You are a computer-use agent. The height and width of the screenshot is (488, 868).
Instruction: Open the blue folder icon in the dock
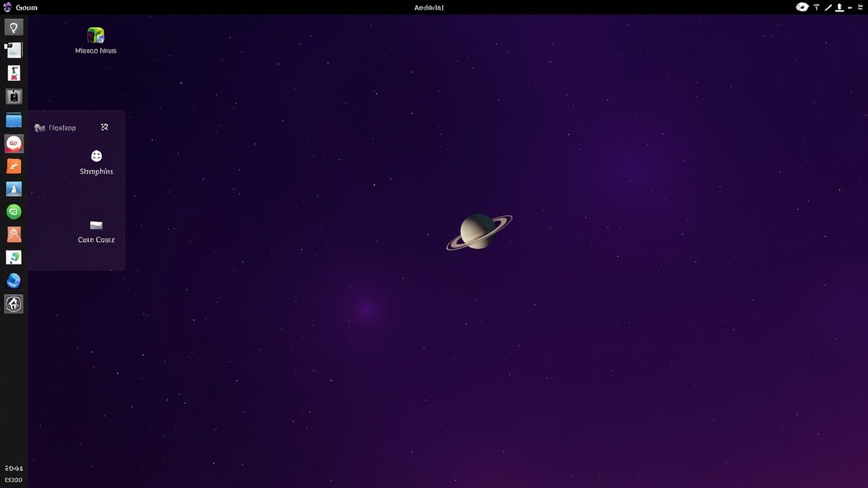(x=14, y=121)
